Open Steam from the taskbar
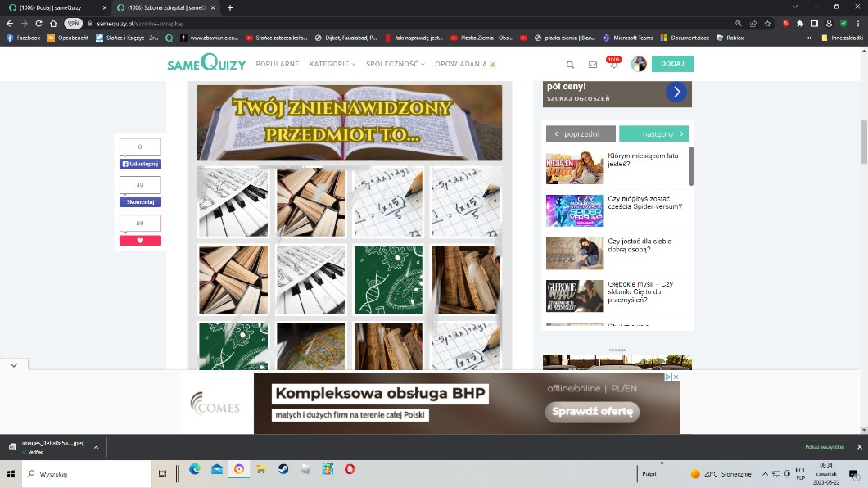 [283, 470]
